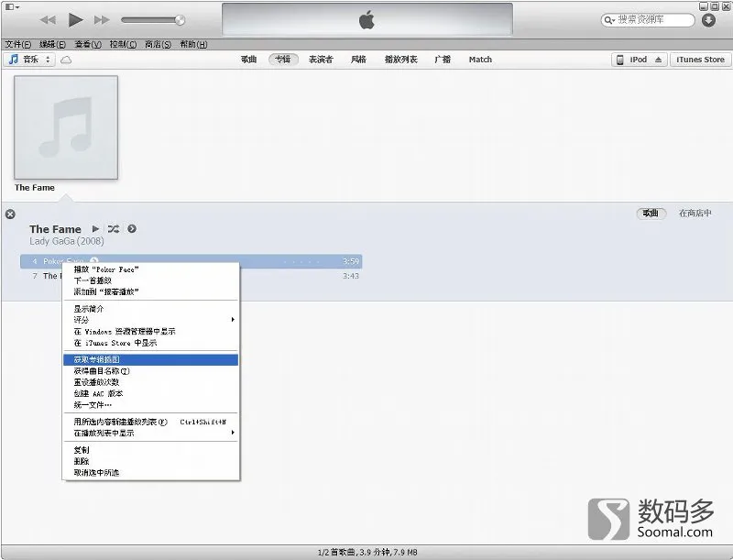
Task: Open the 控制(C) menu
Action: (123, 44)
